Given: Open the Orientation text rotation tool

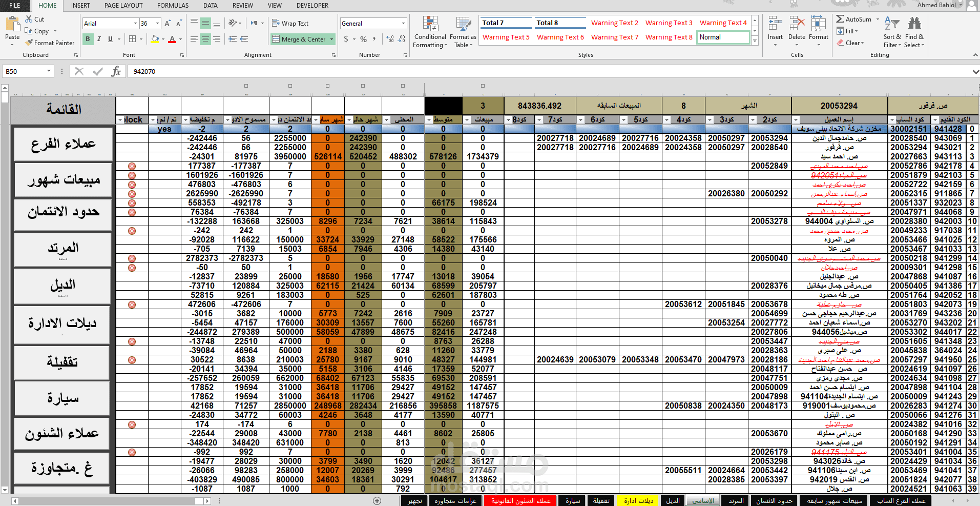Looking at the screenshot, I should click(x=233, y=23).
